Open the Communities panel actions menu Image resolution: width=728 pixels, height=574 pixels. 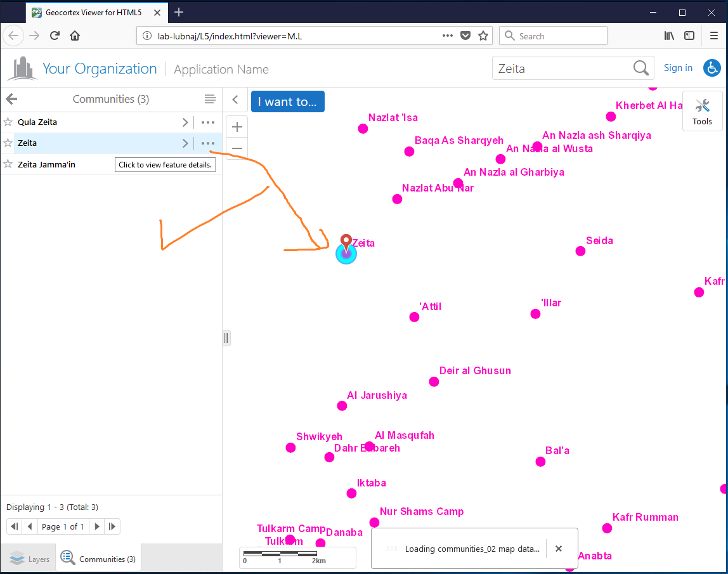click(210, 99)
